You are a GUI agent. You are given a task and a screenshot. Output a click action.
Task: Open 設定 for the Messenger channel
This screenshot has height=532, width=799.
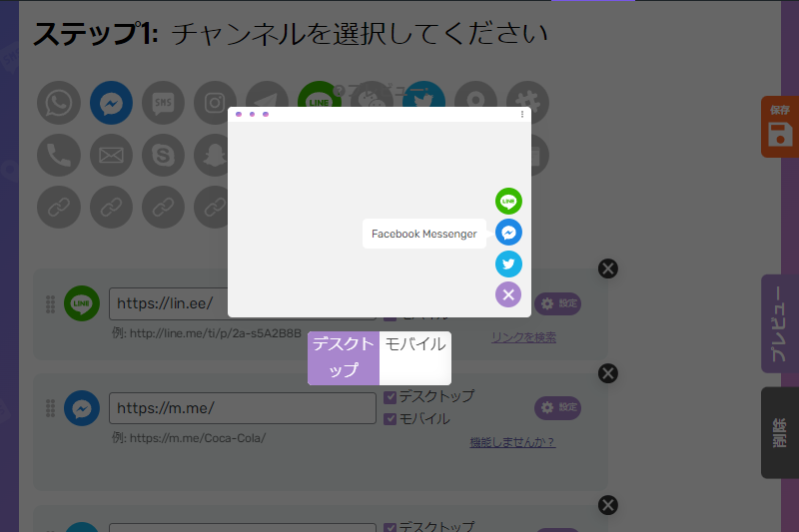click(558, 408)
